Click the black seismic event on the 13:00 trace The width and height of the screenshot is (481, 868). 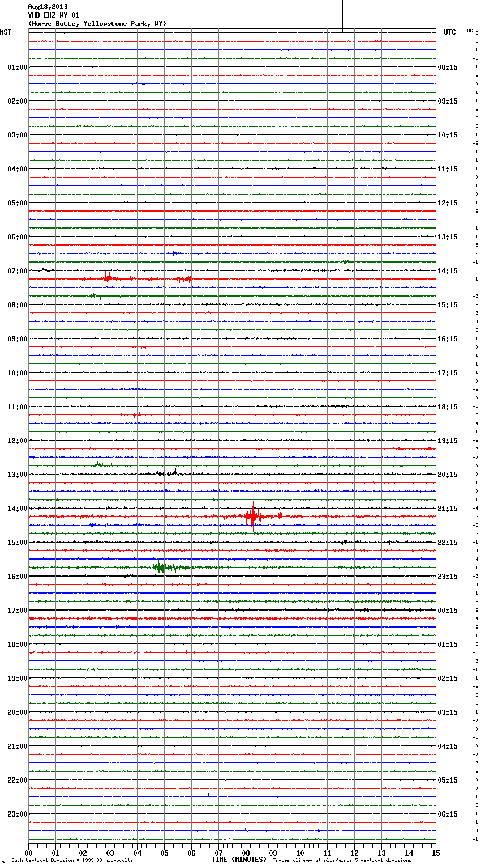coord(168,473)
